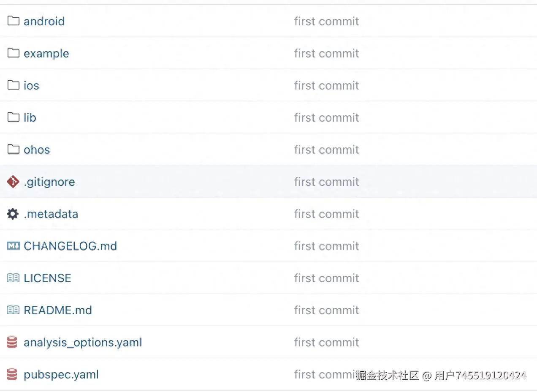Image resolution: width=537 pixels, height=392 pixels.
Task: Click the ios folder icon
Action: pos(14,85)
